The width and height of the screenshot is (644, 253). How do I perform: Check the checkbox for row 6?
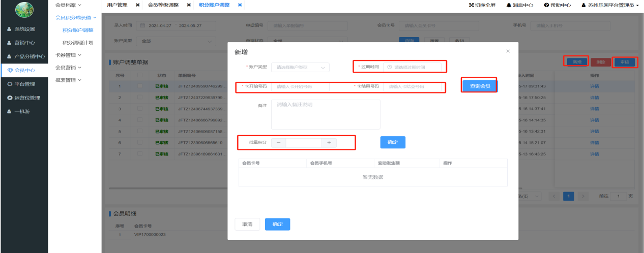tap(140, 142)
